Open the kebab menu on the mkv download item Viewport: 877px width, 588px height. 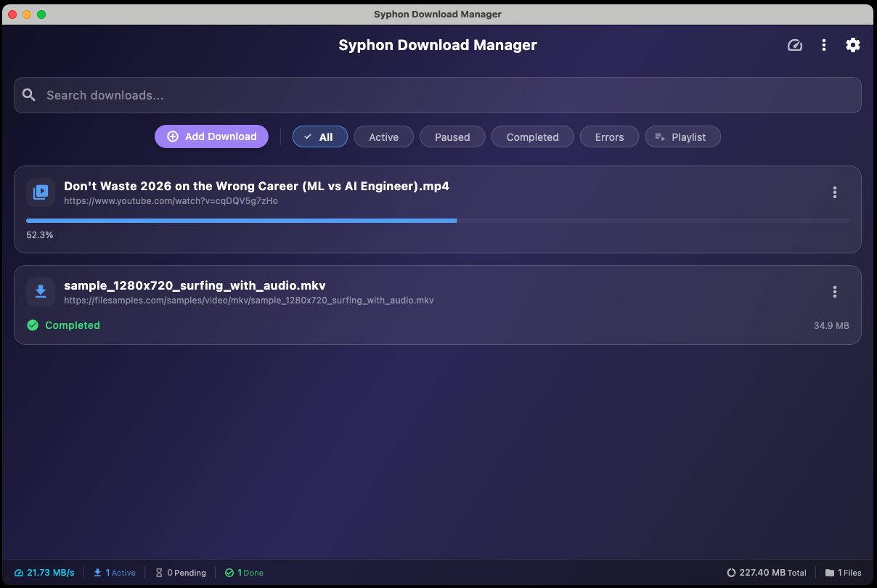835,292
